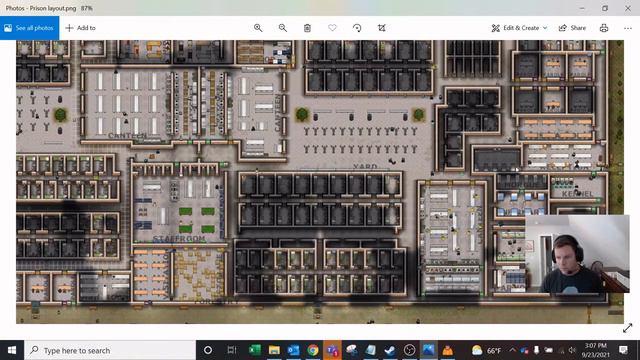Viewport: 640px width, 360px height.
Task: Open Steam from the taskbar
Action: coord(390,350)
